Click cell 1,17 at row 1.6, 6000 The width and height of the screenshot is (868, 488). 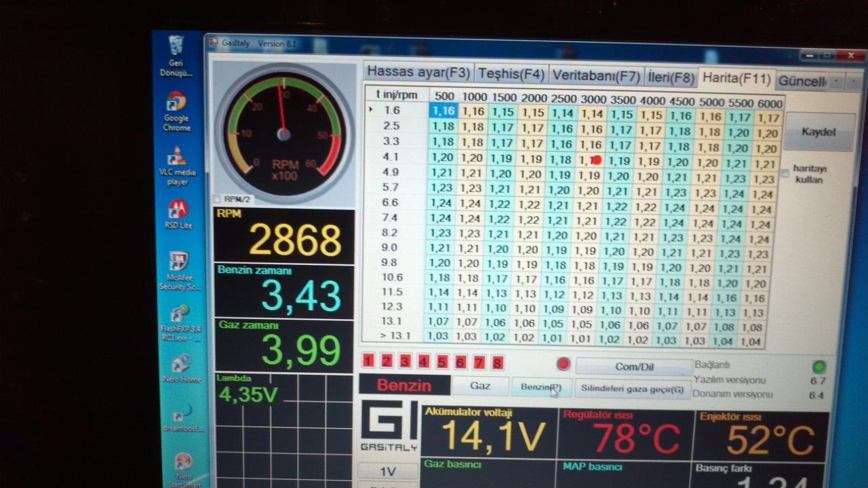[769, 118]
